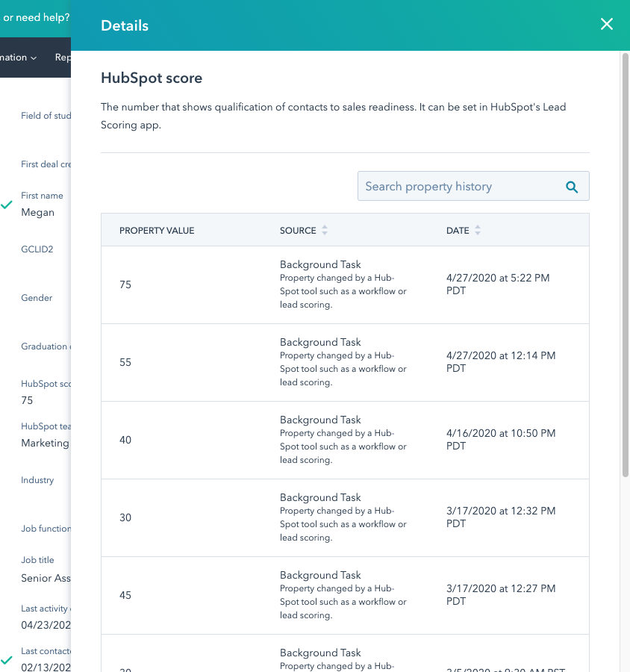Click date 4/27/2020 at 5:22 PM PDT
The height and width of the screenshot is (672, 630).
[x=498, y=284]
